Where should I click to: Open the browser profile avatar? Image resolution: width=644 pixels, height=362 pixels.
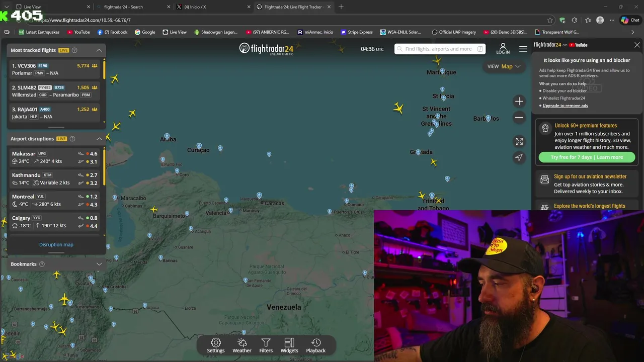[600, 20]
